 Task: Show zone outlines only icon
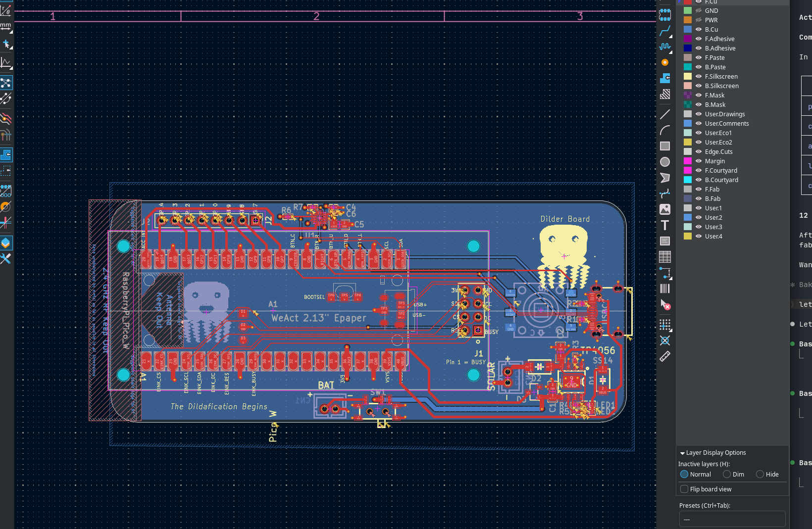click(x=6, y=171)
